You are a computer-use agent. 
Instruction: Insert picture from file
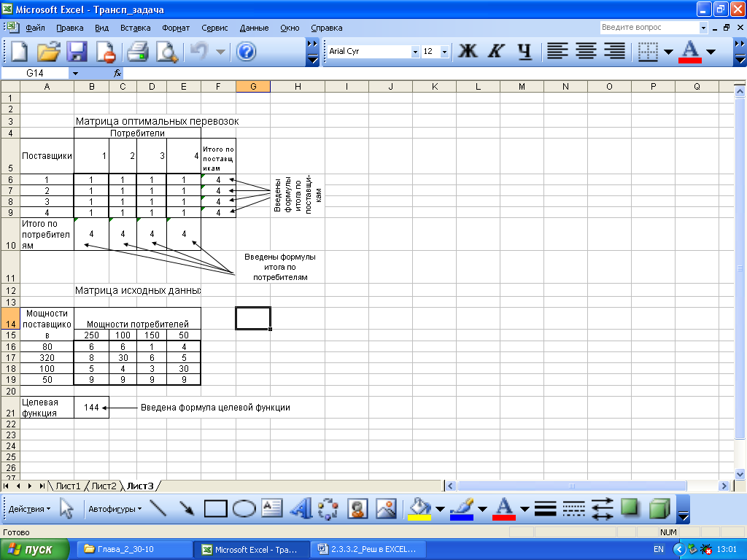coord(386,508)
